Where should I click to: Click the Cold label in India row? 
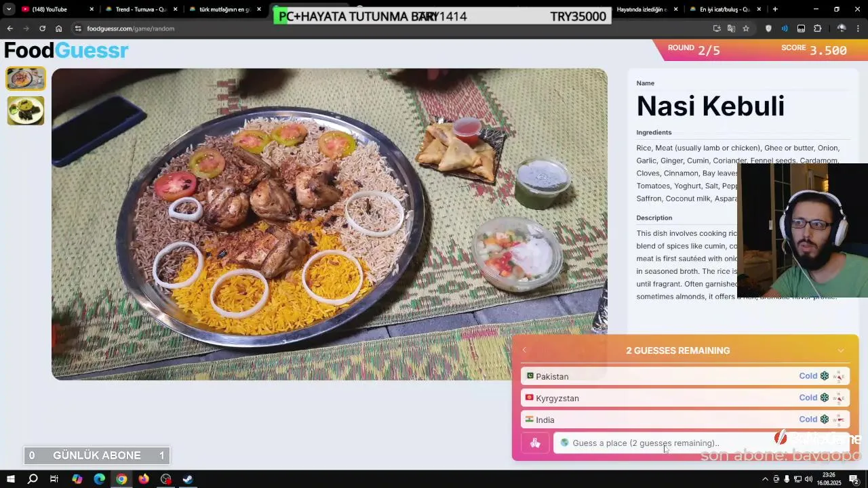click(808, 420)
